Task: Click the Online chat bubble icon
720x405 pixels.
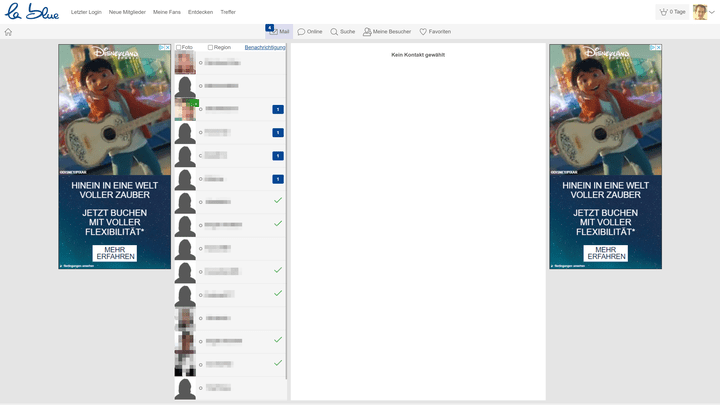Action: click(x=301, y=32)
